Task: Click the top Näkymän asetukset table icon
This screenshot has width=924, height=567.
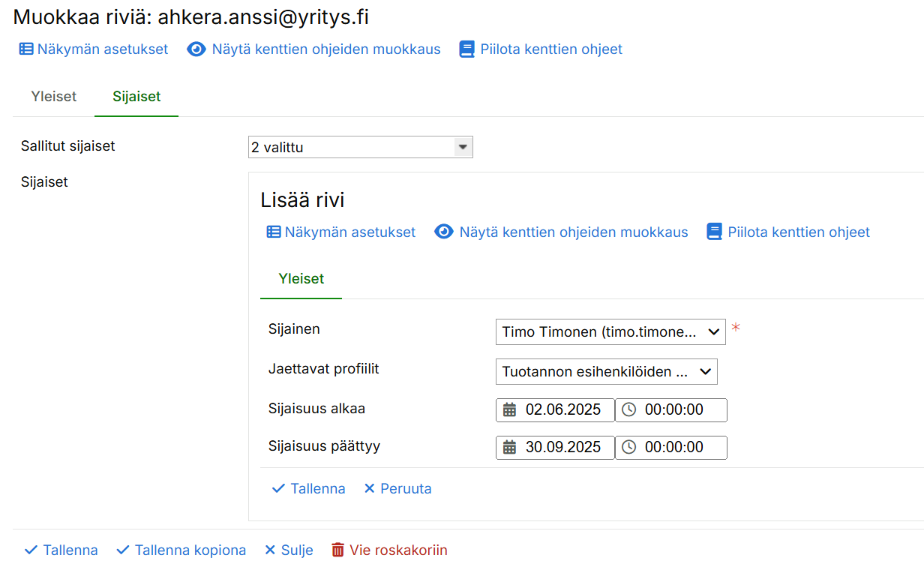Action: pos(26,49)
